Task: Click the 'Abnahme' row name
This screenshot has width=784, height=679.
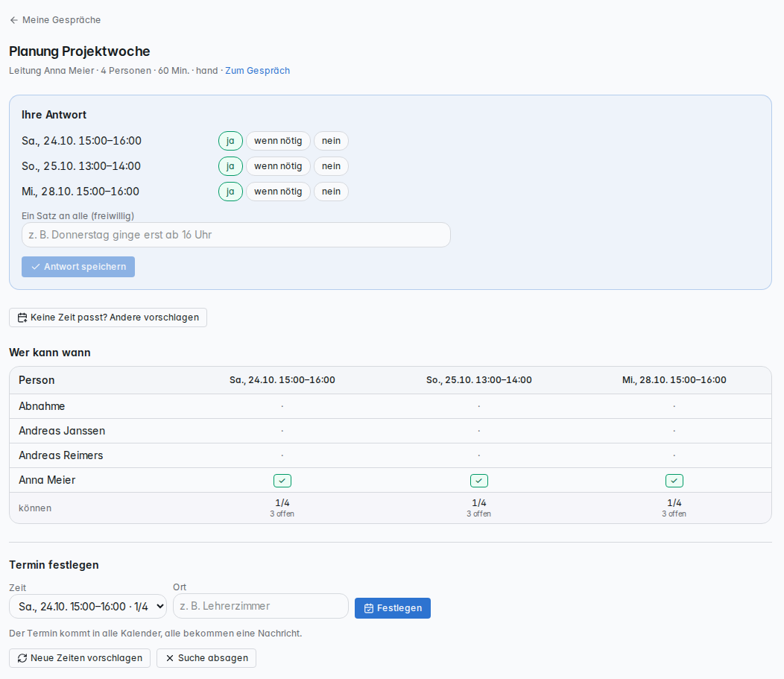Action: [42, 406]
